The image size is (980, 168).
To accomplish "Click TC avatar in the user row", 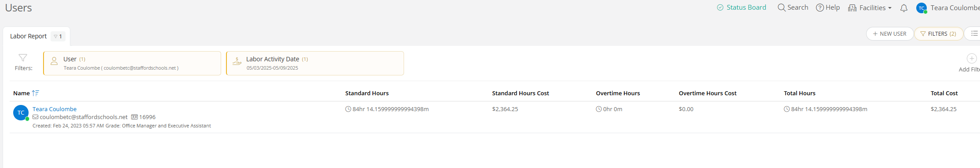I will [21, 113].
